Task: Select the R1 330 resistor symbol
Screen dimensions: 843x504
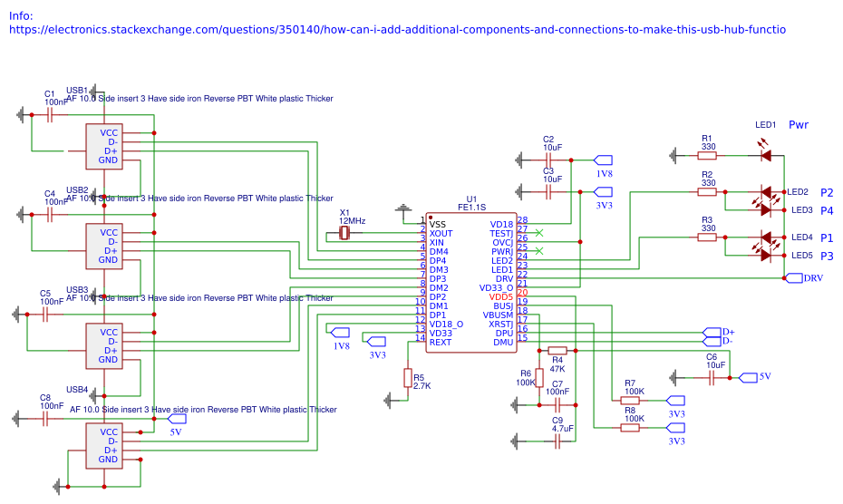Action: click(707, 156)
